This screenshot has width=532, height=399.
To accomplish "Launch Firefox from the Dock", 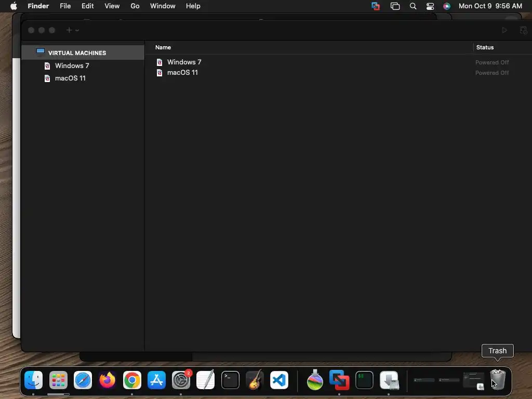I will pyautogui.click(x=107, y=380).
